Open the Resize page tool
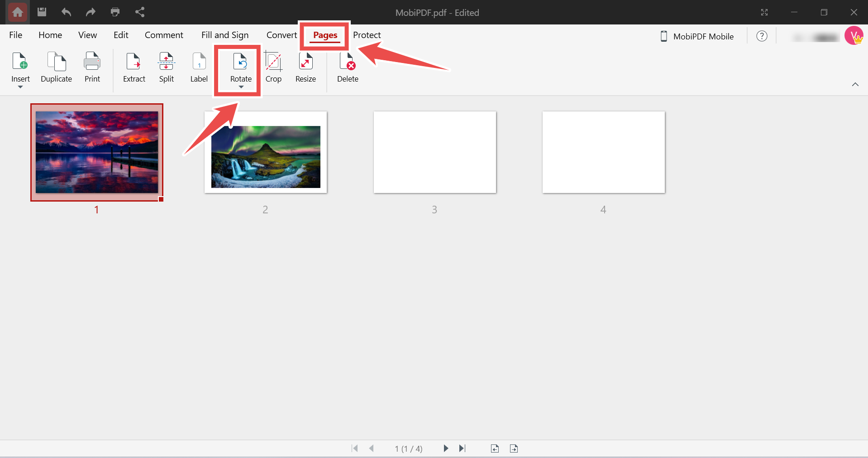Image resolution: width=868 pixels, height=458 pixels. tap(305, 67)
